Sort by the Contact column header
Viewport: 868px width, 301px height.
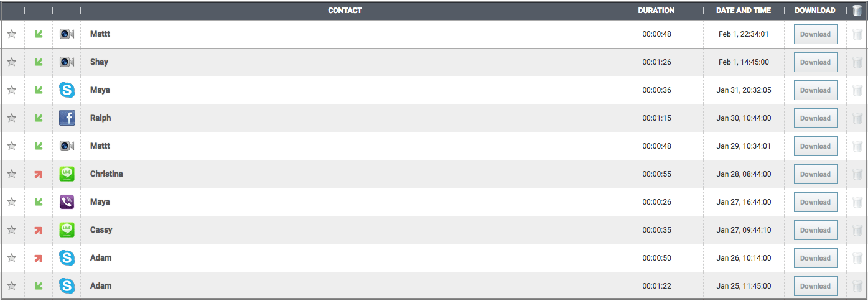click(345, 11)
